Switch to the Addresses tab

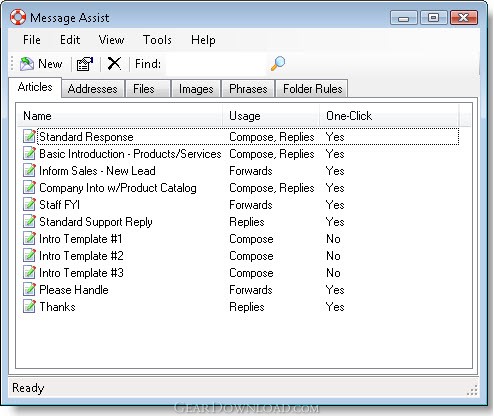click(x=93, y=89)
